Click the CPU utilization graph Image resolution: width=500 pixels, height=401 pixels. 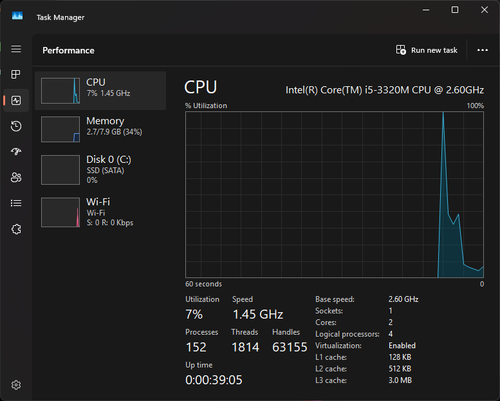[x=334, y=194]
